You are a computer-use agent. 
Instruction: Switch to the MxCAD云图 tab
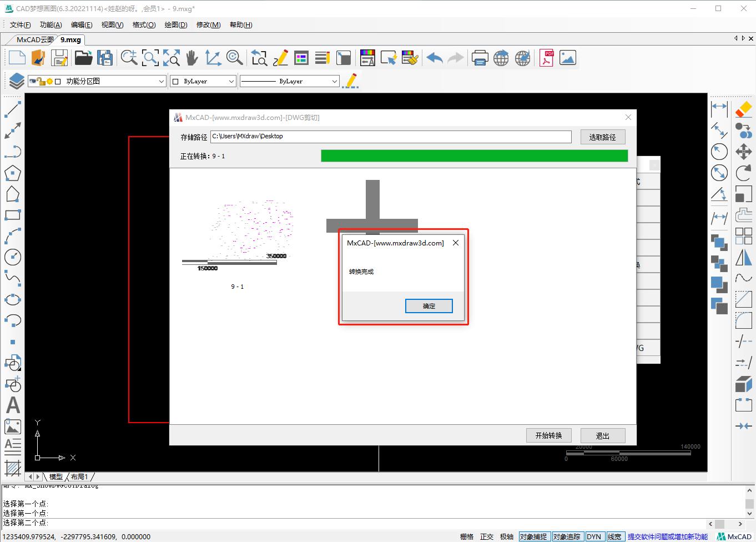coord(34,39)
